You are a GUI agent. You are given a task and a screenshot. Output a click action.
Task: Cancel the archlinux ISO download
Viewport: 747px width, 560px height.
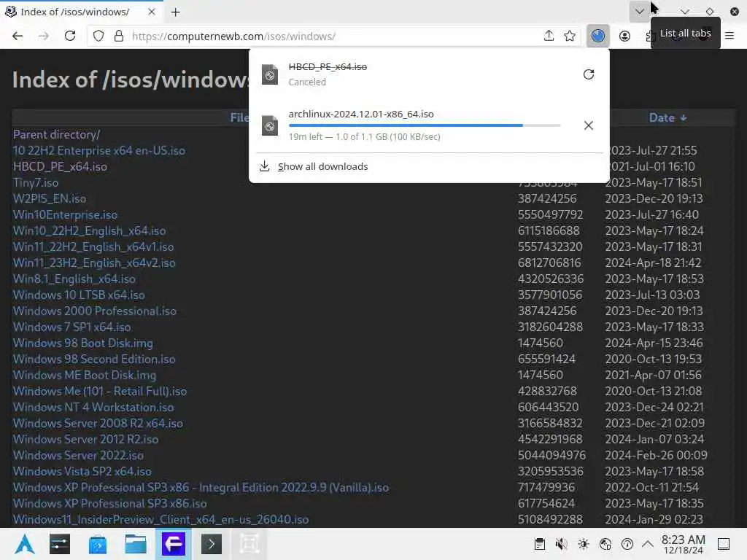click(589, 125)
